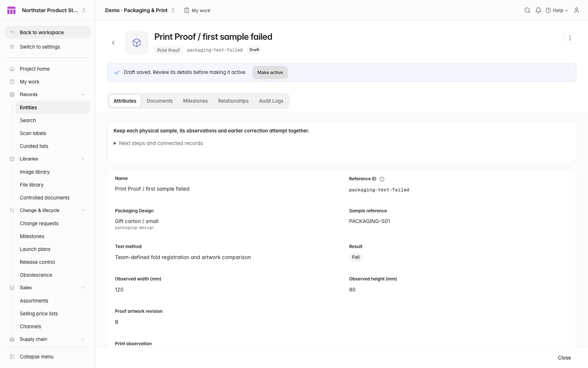
Task: Expand Next steps and connected records
Action: click(158, 143)
